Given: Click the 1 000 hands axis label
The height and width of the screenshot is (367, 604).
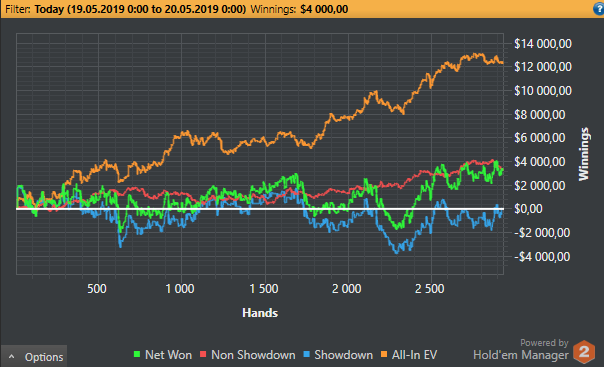Looking at the screenshot, I should click(180, 289).
